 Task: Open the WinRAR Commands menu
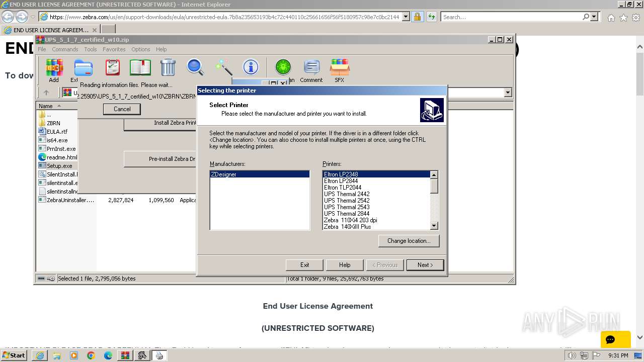(65, 49)
